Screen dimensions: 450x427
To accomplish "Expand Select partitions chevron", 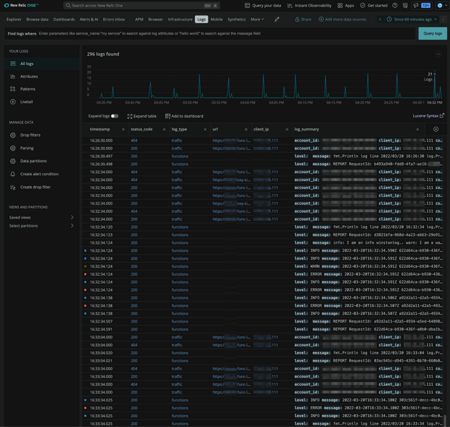I will 72,226.
